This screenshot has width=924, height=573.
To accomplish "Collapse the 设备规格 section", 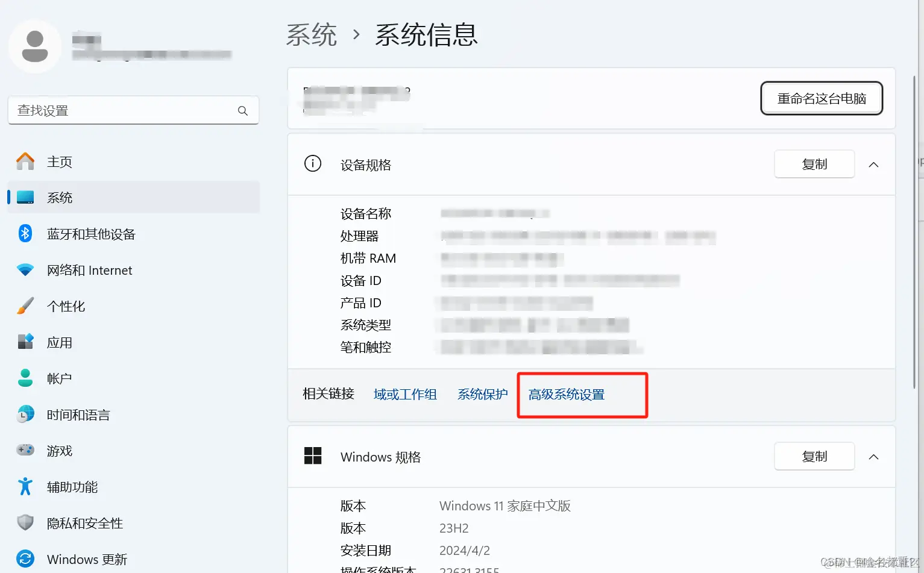I will click(x=873, y=164).
